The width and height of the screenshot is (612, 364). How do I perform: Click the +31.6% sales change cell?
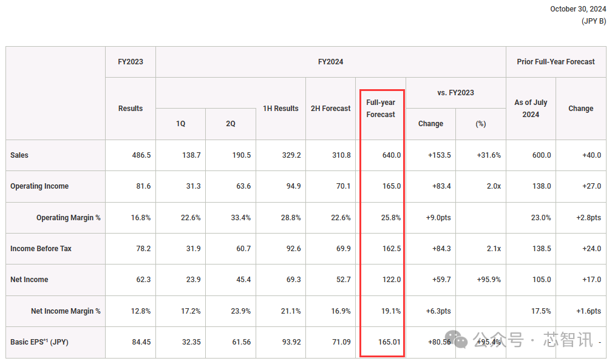[x=488, y=155]
